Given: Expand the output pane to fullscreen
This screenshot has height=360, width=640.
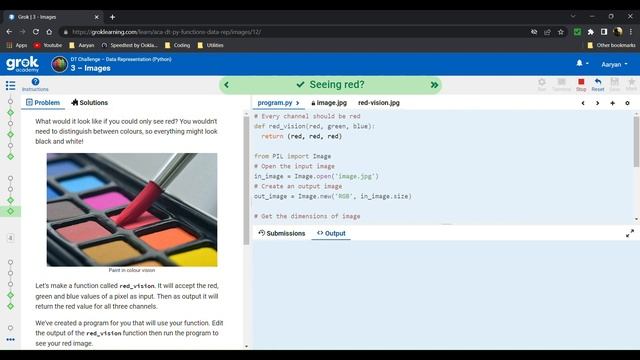Looking at the screenshot, I should tap(630, 233).
